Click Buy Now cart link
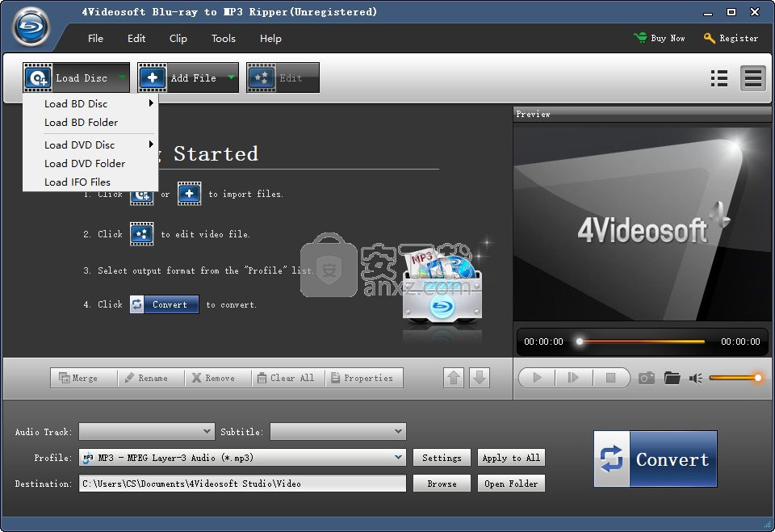The height and width of the screenshot is (532, 775). [660, 38]
